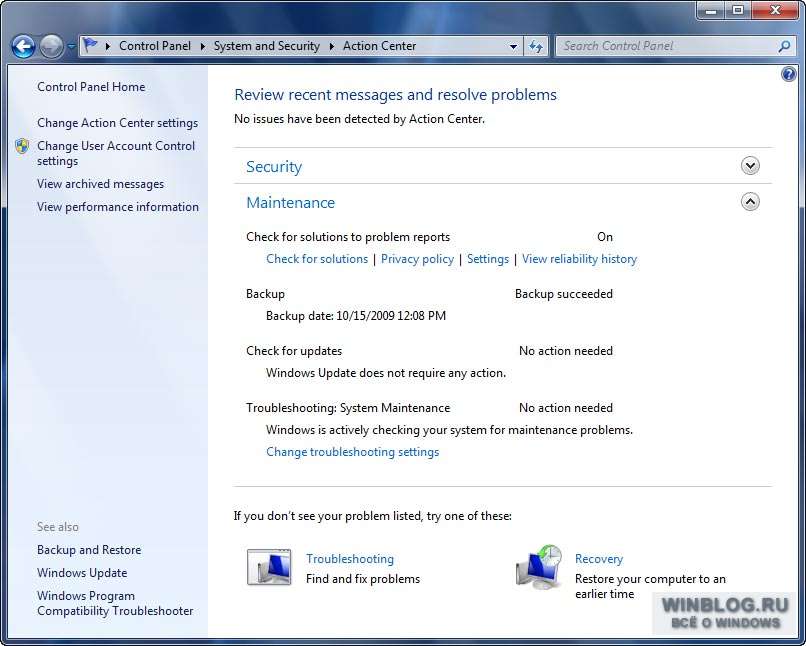Open Backup and Restore
Viewport: 806px width, 646px height.
89,550
